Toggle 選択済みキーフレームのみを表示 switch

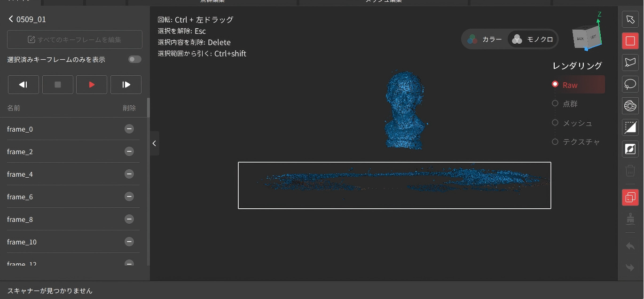click(134, 59)
